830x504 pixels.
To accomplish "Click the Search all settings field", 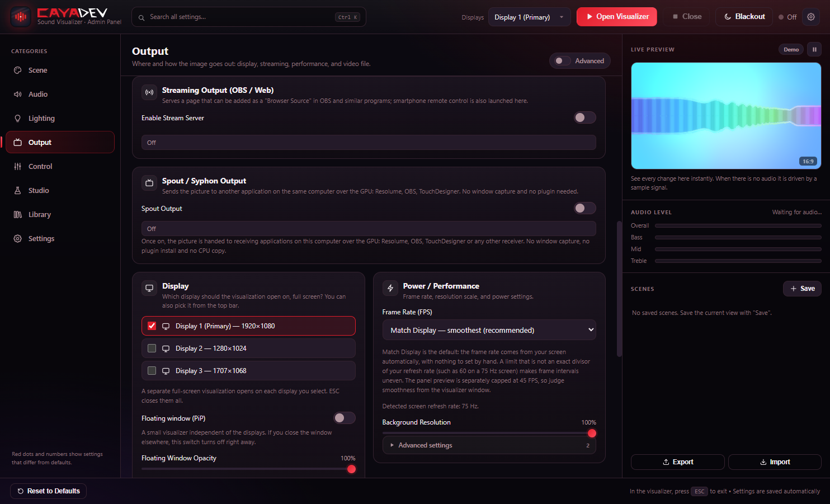I will point(248,17).
